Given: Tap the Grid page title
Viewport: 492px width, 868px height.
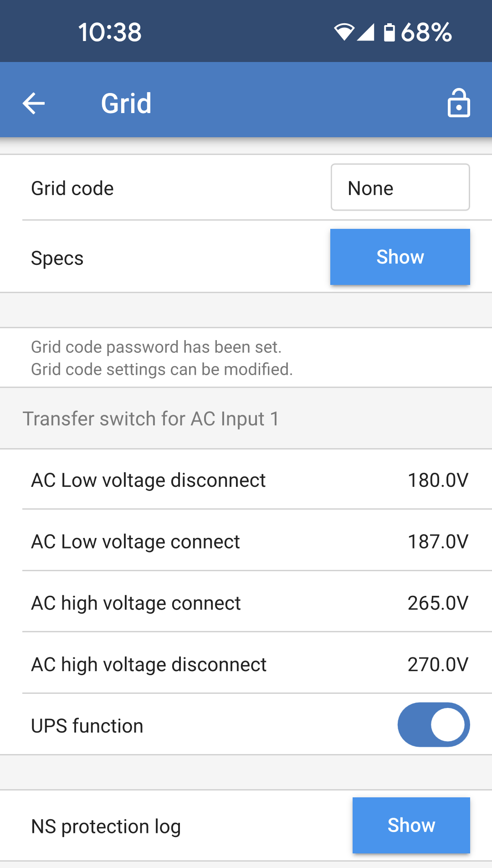Looking at the screenshot, I should (x=126, y=103).
